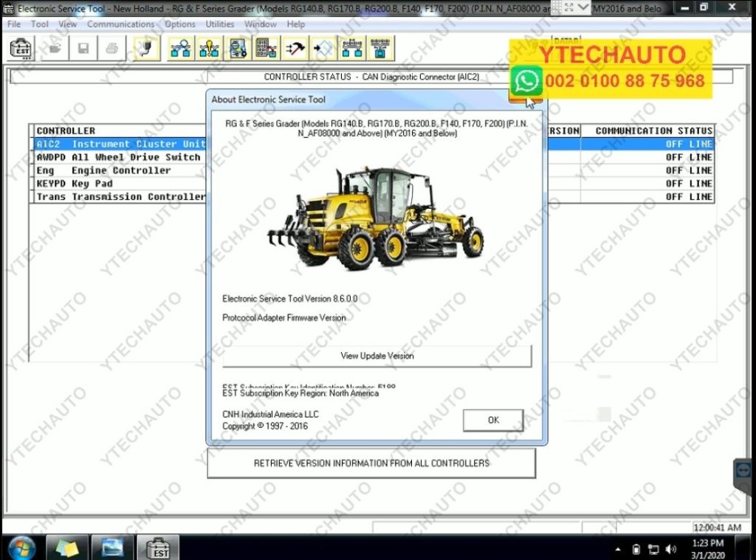Open the Help menu
The width and height of the screenshot is (756, 560).
[295, 24]
